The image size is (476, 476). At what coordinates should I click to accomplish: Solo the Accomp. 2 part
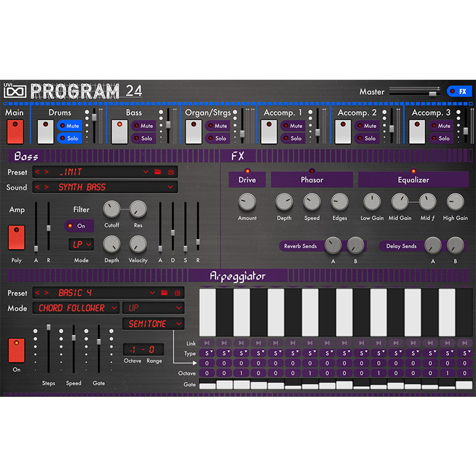[x=367, y=138]
